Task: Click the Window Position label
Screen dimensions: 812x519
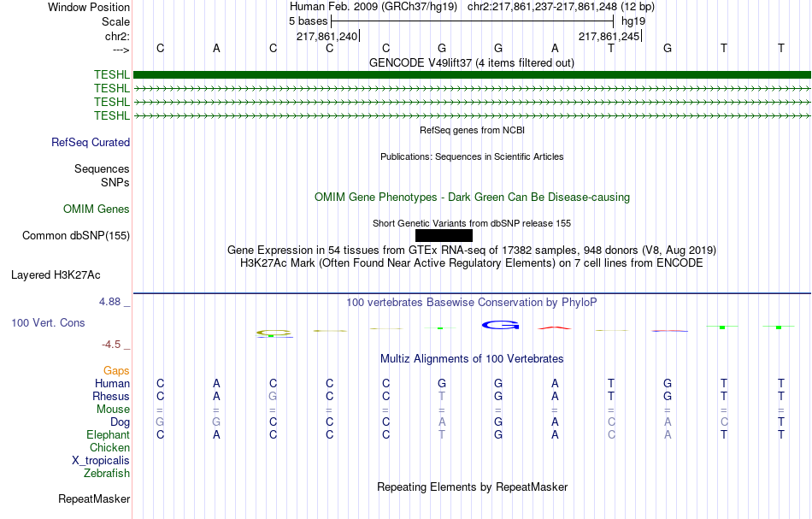Action: point(89,7)
